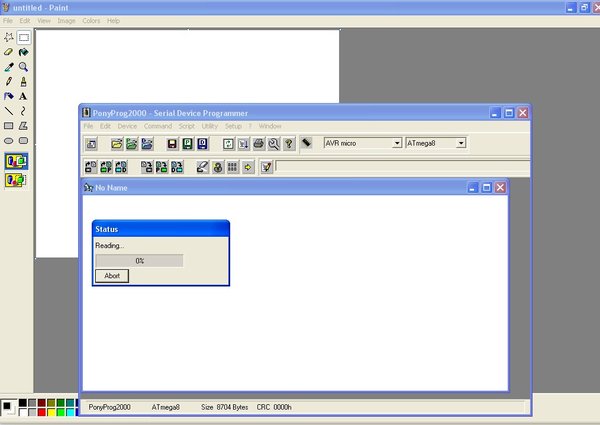Open Paint's Colors menu
The width and height of the screenshot is (600, 425).
91,21
